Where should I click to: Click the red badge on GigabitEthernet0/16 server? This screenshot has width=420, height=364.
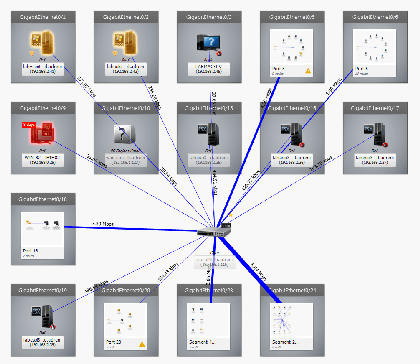(x=302, y=144)
